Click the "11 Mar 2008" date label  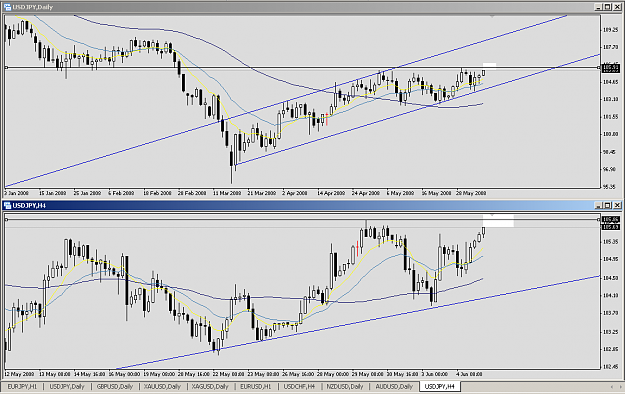227,193
